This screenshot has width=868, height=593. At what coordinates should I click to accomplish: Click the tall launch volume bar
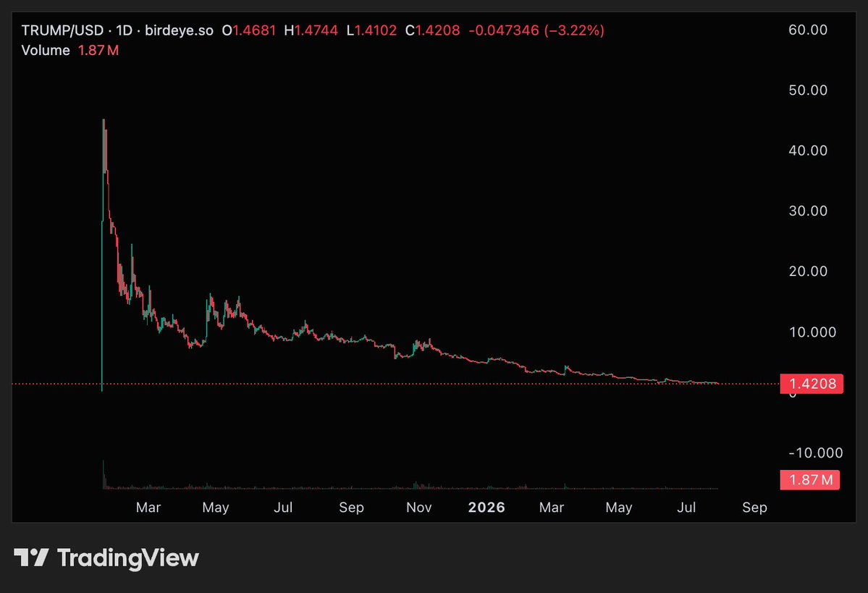pyautogui.click(x=103, y=474)
